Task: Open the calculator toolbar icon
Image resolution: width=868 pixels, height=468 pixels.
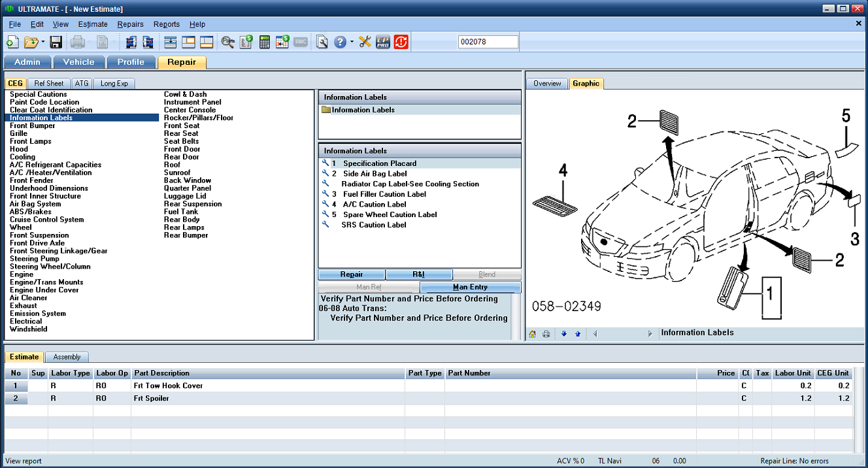Action: (265, 42)
